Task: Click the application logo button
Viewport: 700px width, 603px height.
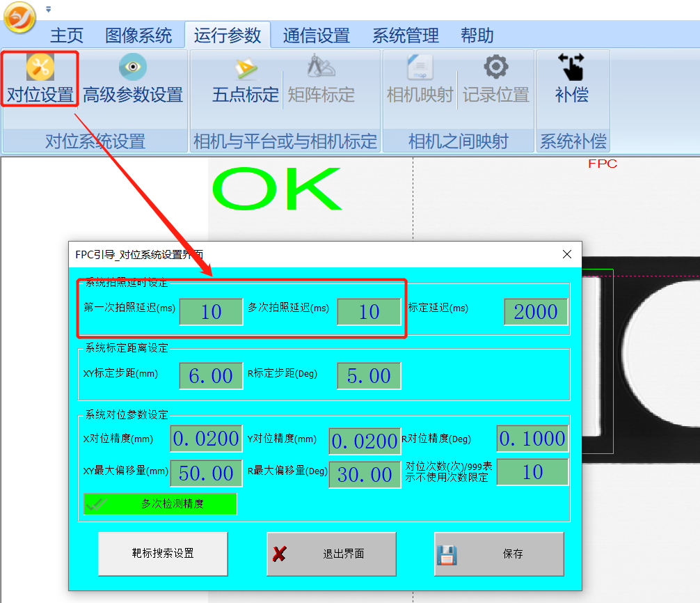Action: pyautogui.click(x=19, y=17)
